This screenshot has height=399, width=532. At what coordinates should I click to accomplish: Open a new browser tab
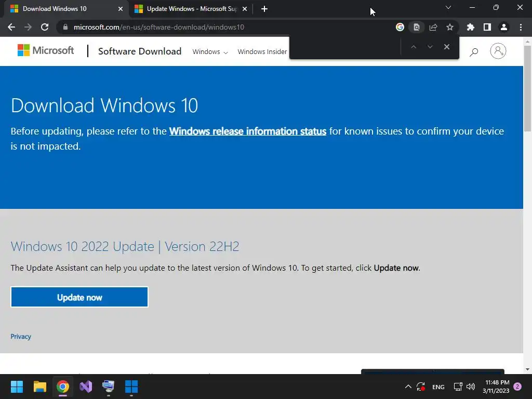click(x=264, y=9)
